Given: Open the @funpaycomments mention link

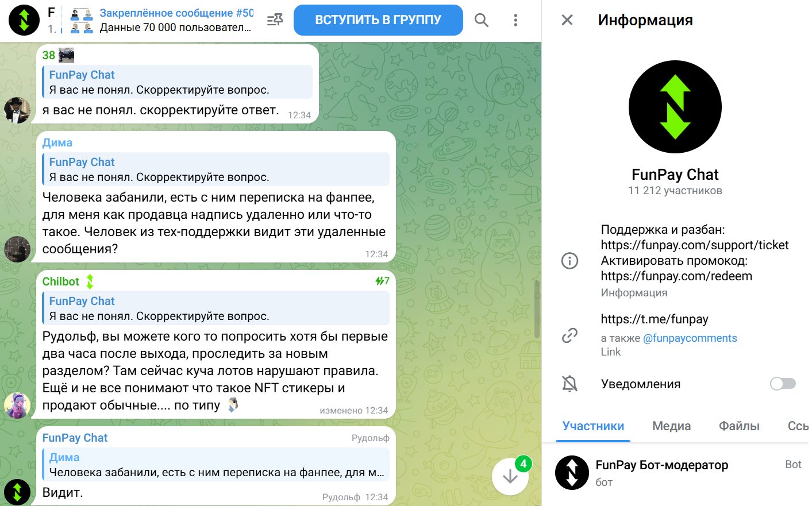Looking at the screenshot, I should click(690, 338).
